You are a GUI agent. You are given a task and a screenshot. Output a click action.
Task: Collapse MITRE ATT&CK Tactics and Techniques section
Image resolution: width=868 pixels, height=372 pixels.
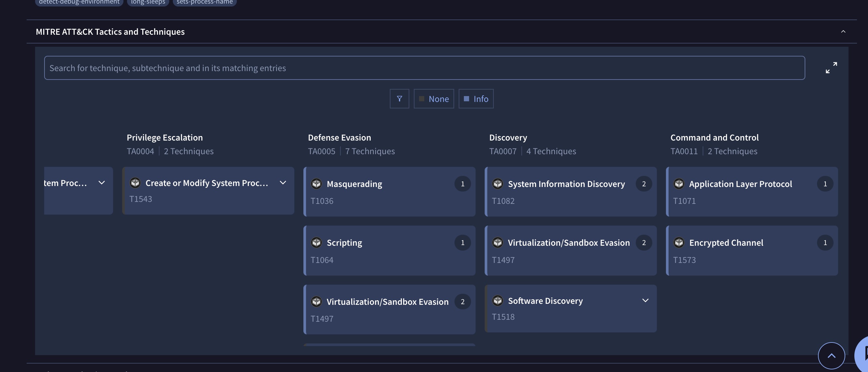(843, 31)
